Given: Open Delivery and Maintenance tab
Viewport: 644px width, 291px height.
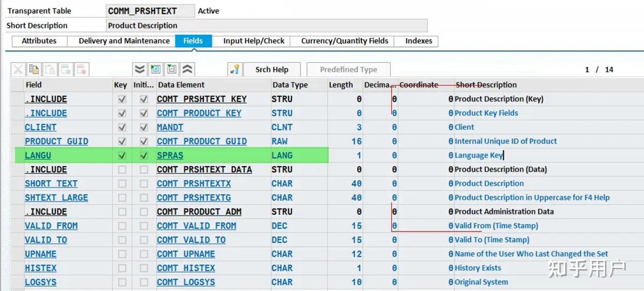Looking at the screenshot, I should click(124, 41).
